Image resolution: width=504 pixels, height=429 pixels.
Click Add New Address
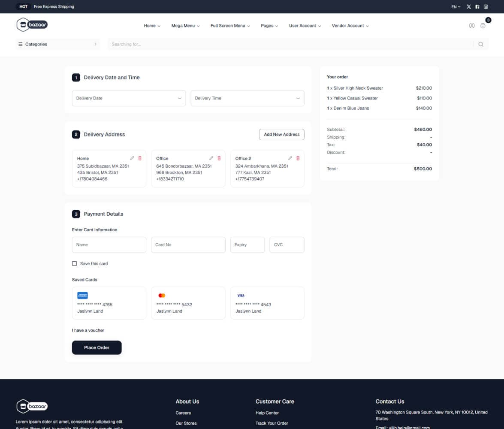tap(281, 134)
